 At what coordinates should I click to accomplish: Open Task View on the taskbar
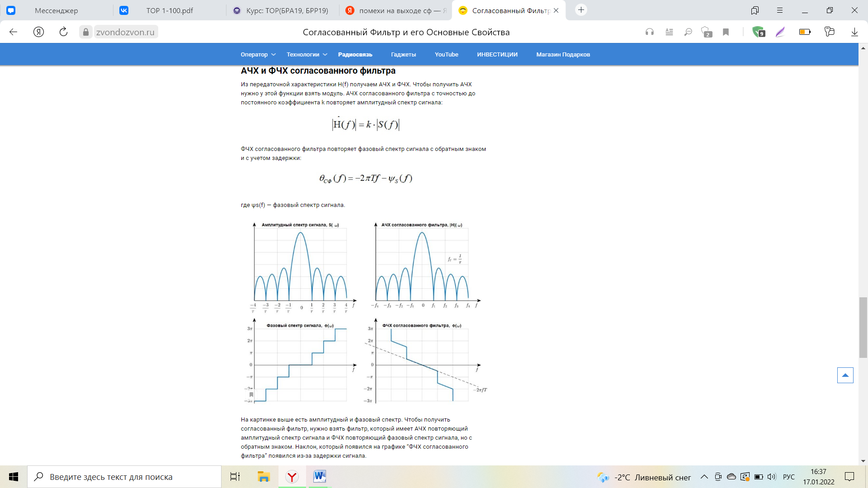click(235, 477)
